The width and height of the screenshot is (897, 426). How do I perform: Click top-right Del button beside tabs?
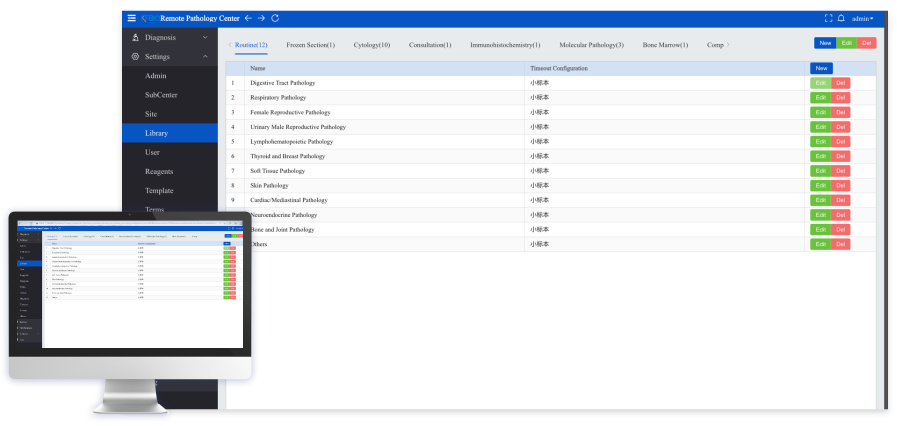[x=867, y=43]
